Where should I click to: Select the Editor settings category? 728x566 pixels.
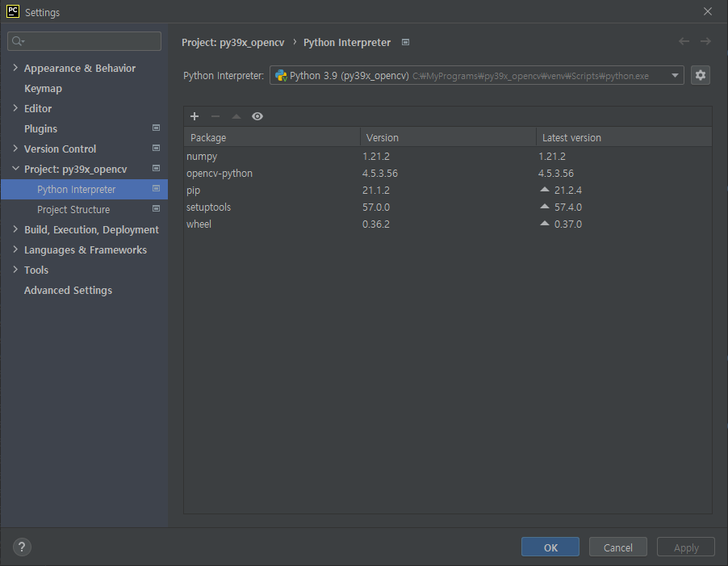[38, 109]
